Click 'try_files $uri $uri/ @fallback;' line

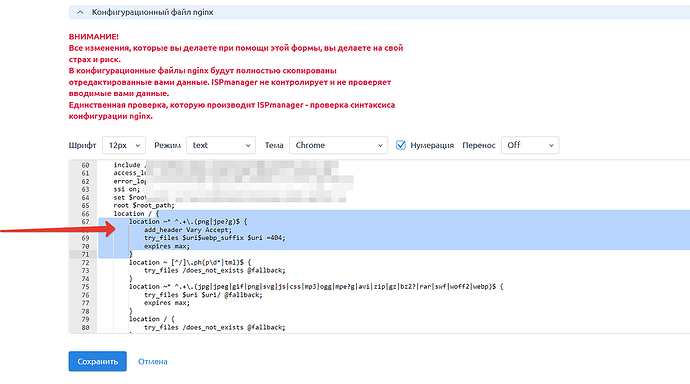pos(203,295)
